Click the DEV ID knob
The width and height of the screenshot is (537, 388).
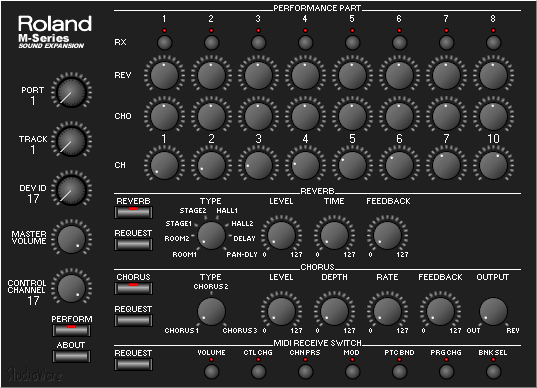[71, 190]
